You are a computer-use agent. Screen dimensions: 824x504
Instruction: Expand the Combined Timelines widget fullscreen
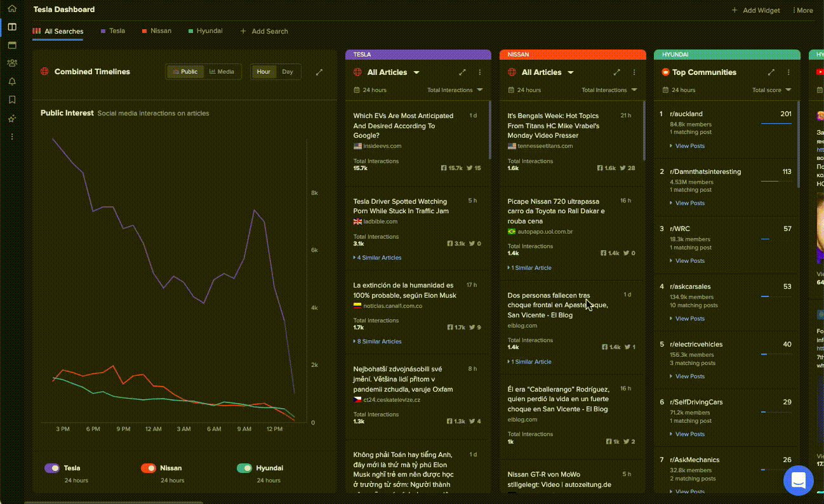coord(319,72)
